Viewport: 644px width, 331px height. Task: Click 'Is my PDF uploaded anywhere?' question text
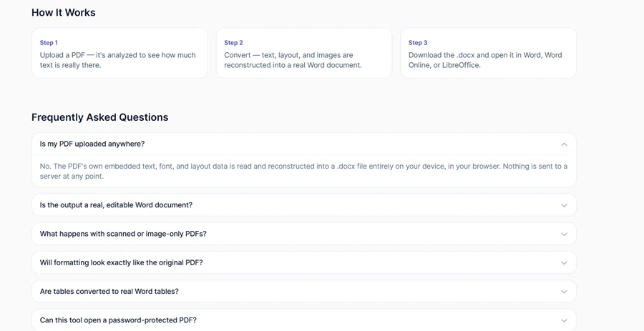coord(92,144)
